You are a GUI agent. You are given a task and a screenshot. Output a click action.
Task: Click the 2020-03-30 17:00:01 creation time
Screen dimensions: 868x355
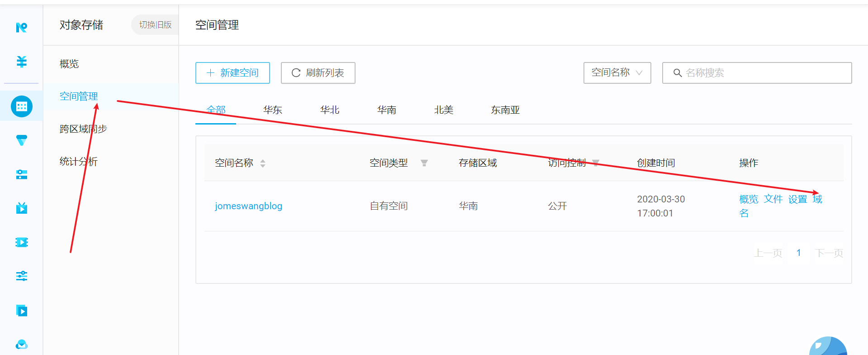pyautogui.click(x=661, y=206)
